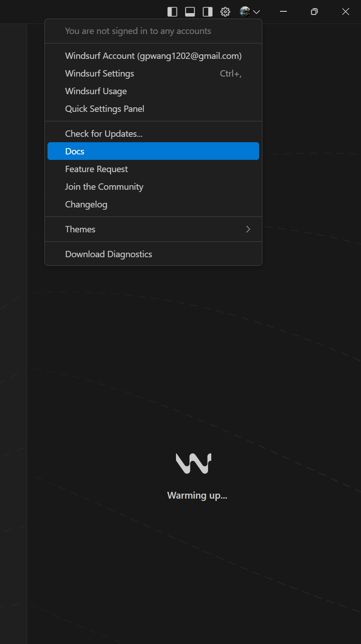Open the settings gear icon

tap(225, 12)
